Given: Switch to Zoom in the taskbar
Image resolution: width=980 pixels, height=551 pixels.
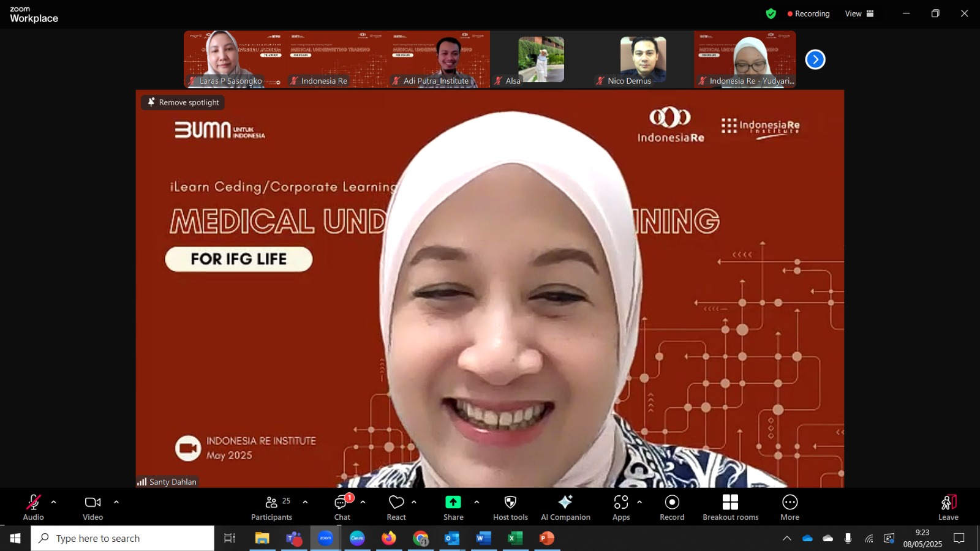Looking at the screenshot, I should [325, 538].
